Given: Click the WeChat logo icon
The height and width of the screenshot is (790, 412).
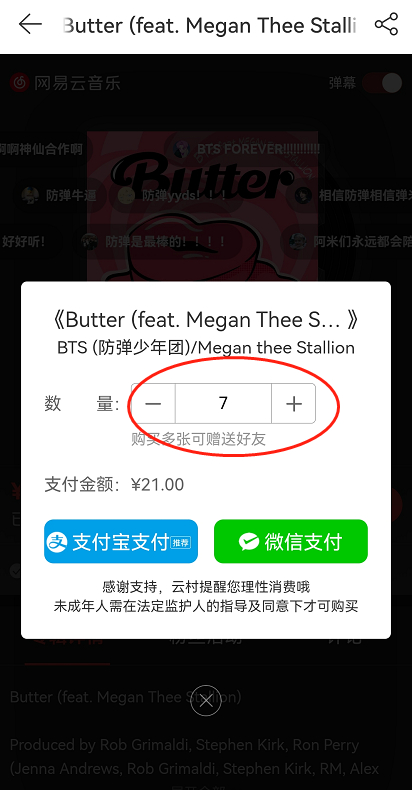Looking at the screenshot, I should [x=249, y=542].
